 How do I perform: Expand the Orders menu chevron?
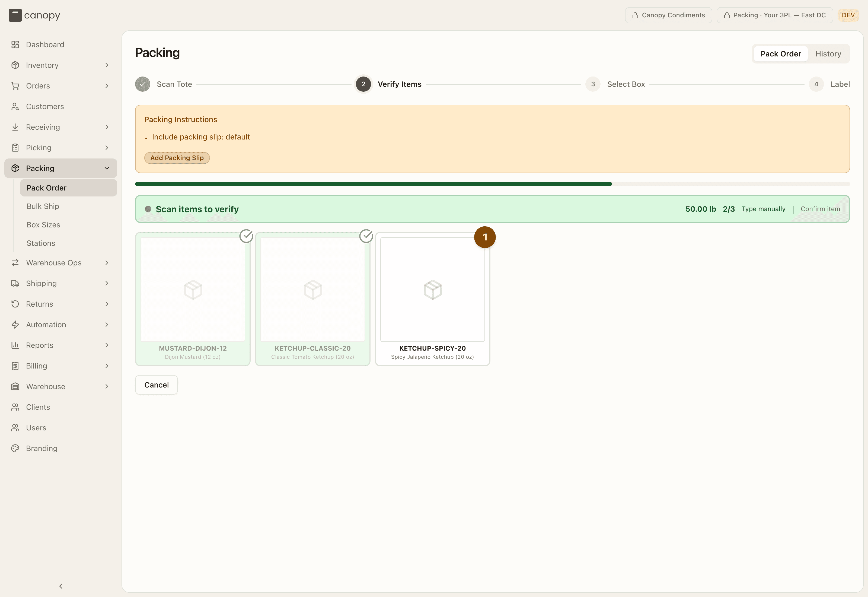click(107, 86)
